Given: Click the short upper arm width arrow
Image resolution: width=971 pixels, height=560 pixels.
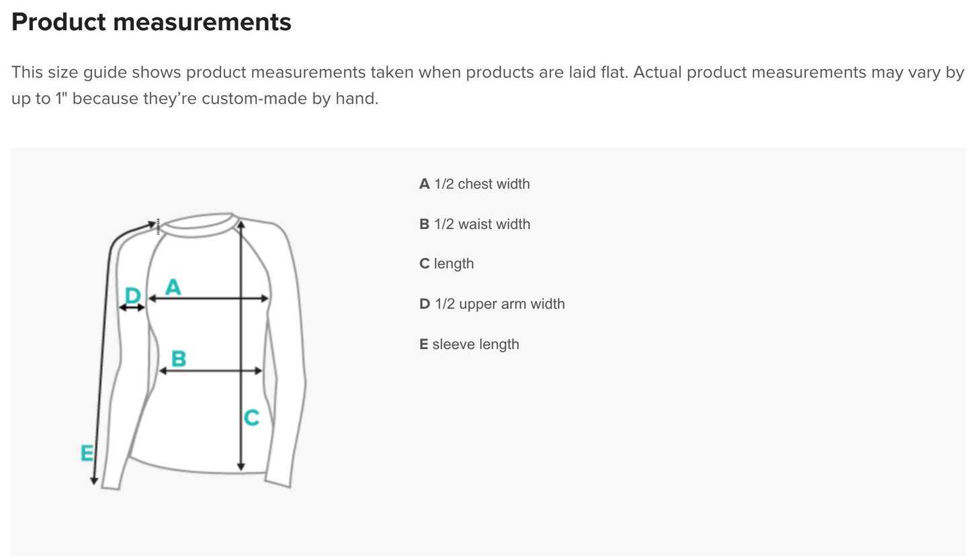Looking at the screenshot, I should click(x=132, y=308).
